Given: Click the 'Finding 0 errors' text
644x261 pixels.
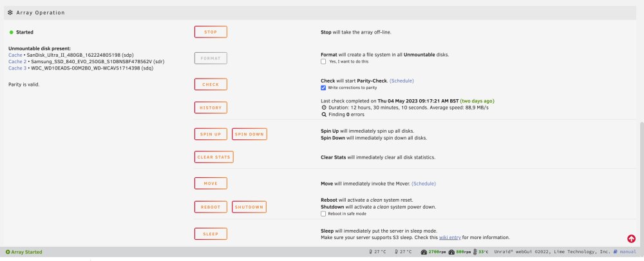Looking at the screenshot, I should (x=346, y=115).
